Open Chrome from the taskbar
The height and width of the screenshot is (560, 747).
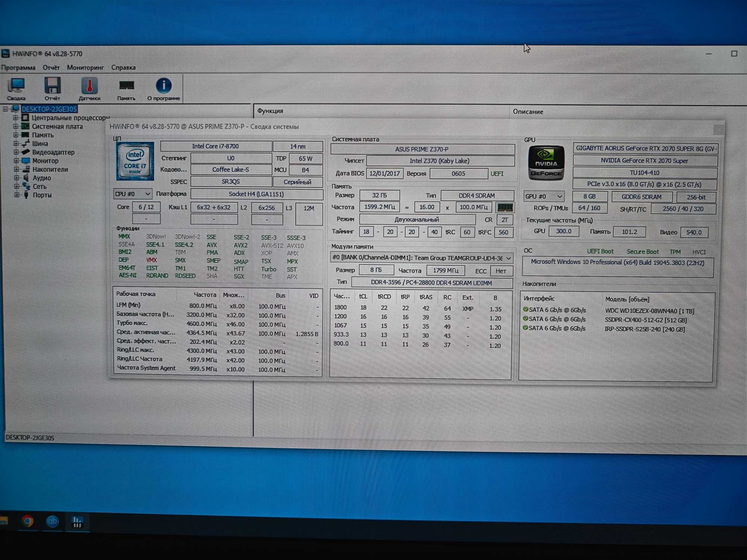click(27, 521)
